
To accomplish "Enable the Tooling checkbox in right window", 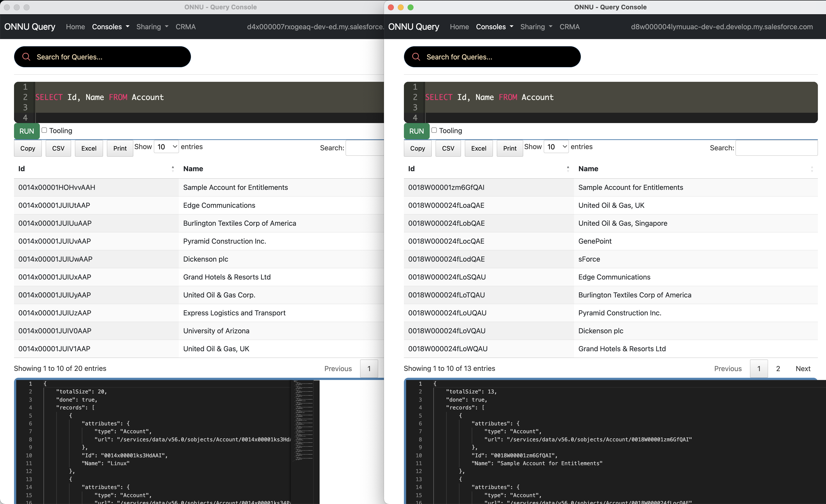I will tap(434, 130).
